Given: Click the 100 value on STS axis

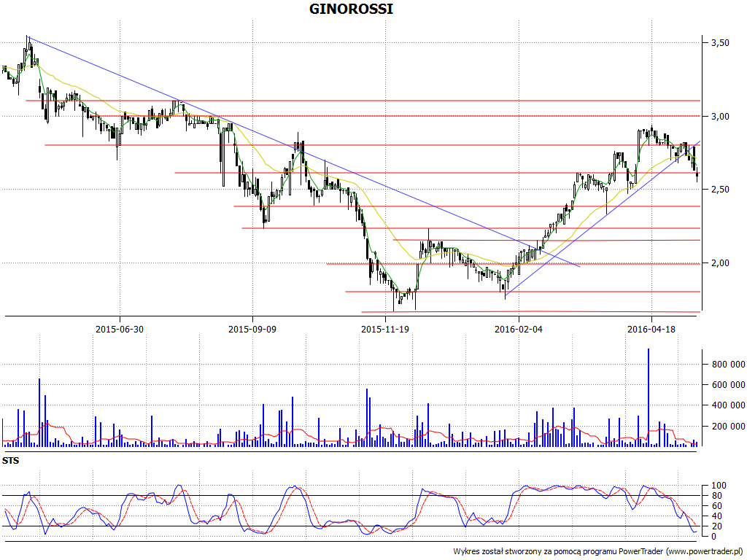Looking at the screenshot, I should 719,486.
